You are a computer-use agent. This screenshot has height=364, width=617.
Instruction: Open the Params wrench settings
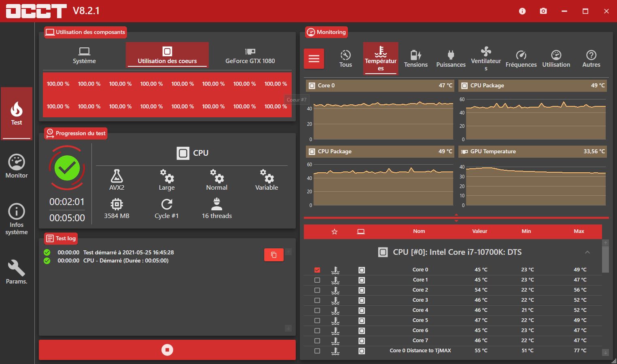(x=17, y=272)
